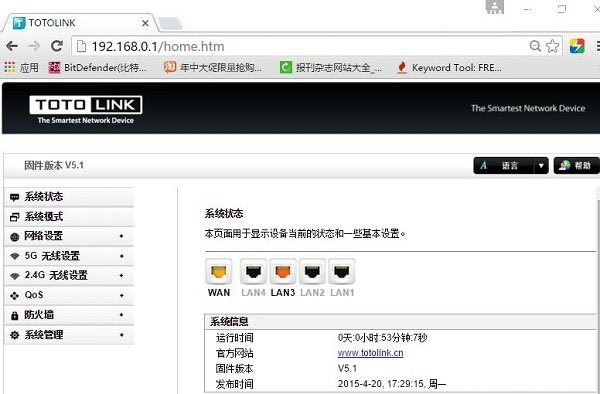Expand the 2.4G 无线设置 menu
This screenshot has width=600, height=394.
point(69,275)
